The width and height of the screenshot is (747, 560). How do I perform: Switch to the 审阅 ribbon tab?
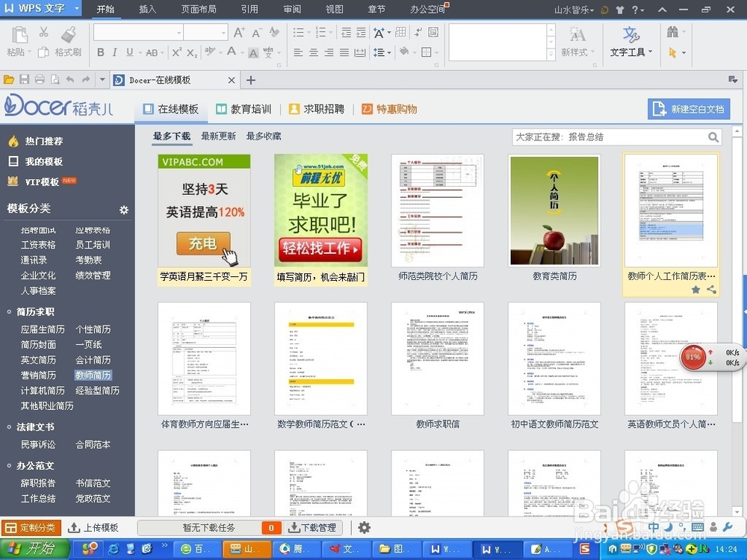(292, 10)
